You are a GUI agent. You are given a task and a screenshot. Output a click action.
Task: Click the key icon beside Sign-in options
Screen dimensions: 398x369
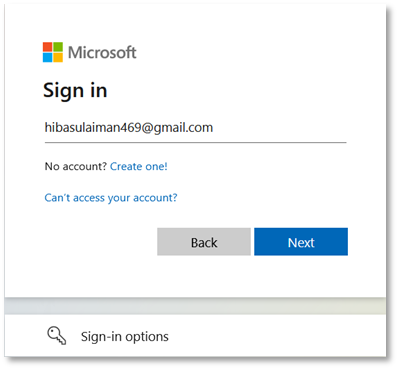tap(57, 336)
